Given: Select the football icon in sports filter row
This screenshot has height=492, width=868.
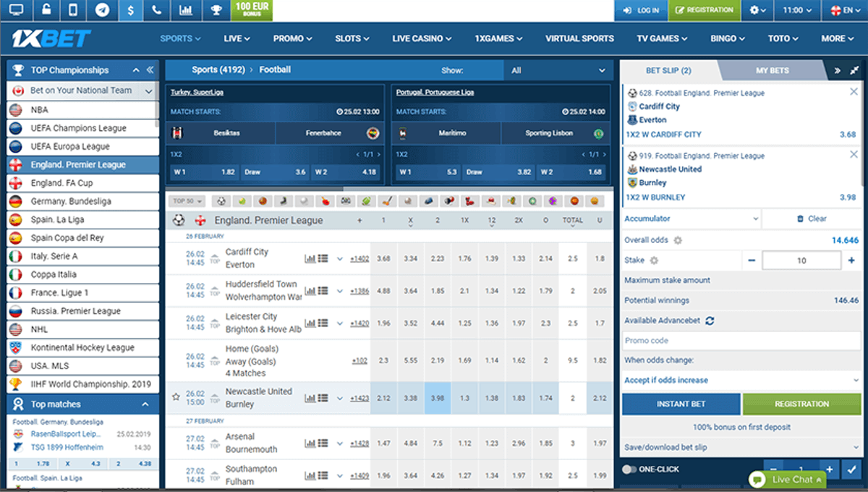Looking at the screenshot, I should click(x=221, y=201).
